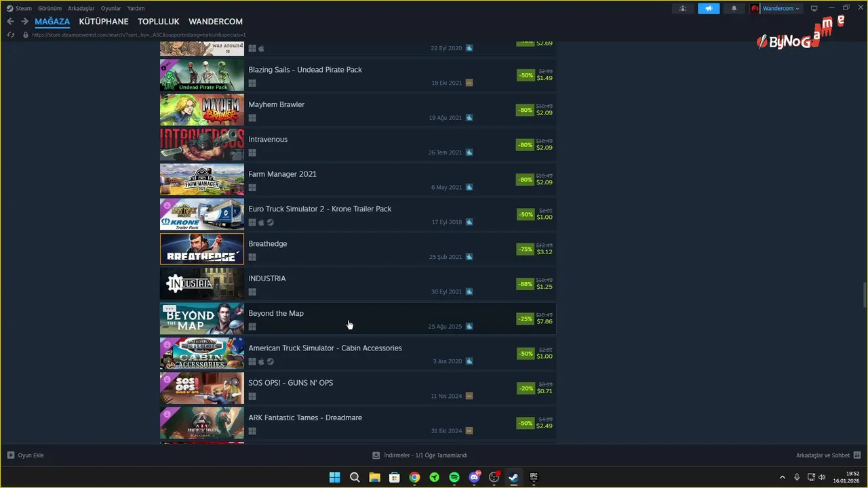This screenshot has height=488, width=868.
Task: Open Farm Manager 2021 title
Action: [x=282, y=174]
